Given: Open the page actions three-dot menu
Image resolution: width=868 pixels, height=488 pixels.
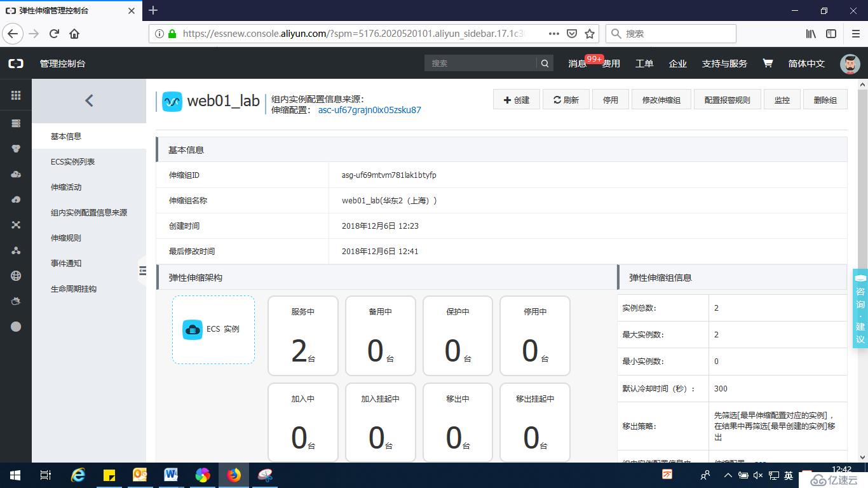Looking at the screenshot, I should [x=554, y=34].
